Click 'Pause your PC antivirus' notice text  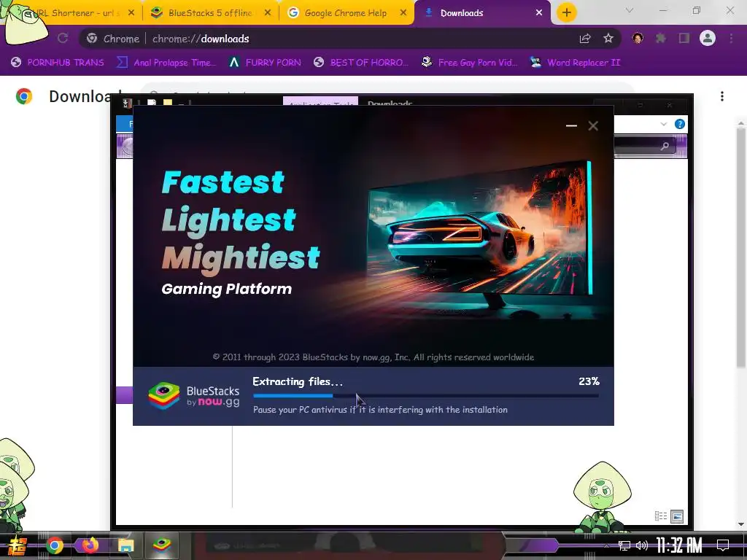click(x=380, y=410)
